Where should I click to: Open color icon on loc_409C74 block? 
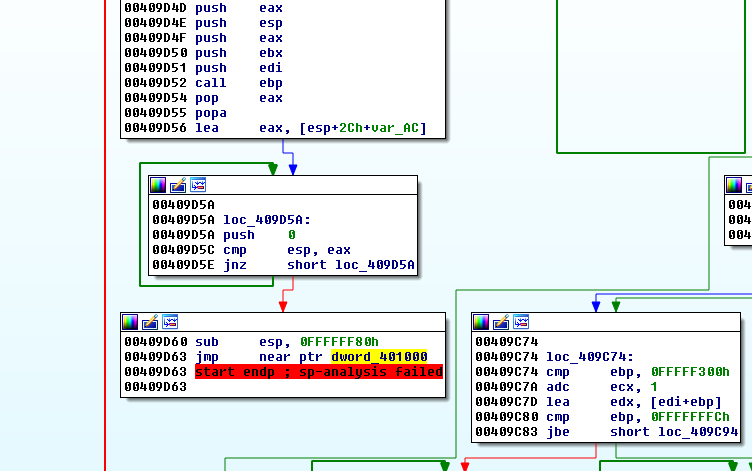[481, 322]
